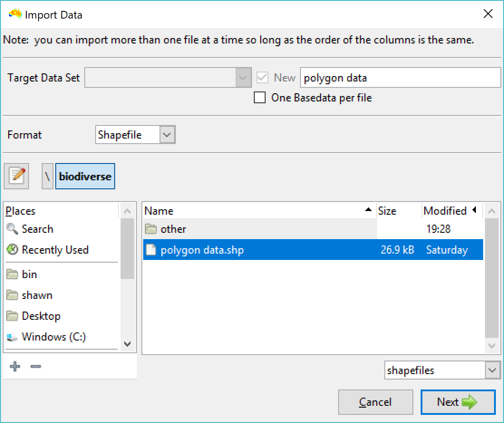Click the biodiverse breadcrumb button
The image size is (504, 423).
point(85,176)
